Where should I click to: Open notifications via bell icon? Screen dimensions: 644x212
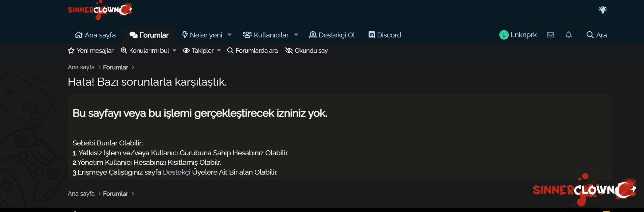click(x=569, y=35)
